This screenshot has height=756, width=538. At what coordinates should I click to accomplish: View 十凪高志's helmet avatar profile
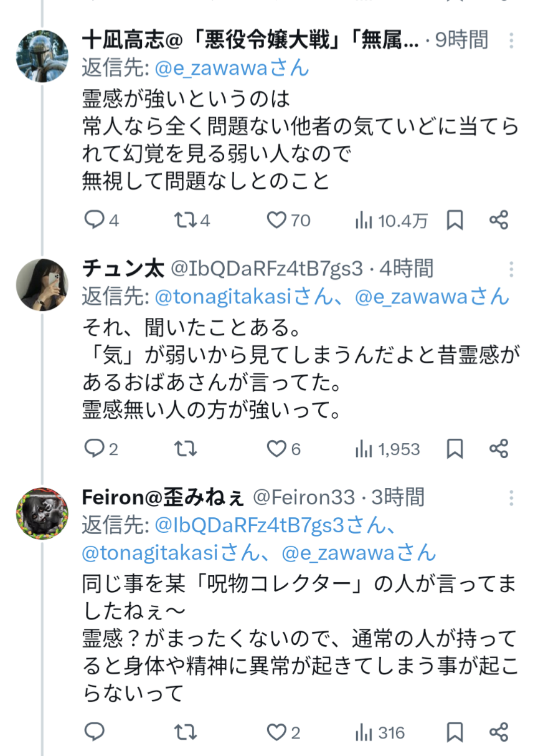pyautogui.click(x=42, y=56)
